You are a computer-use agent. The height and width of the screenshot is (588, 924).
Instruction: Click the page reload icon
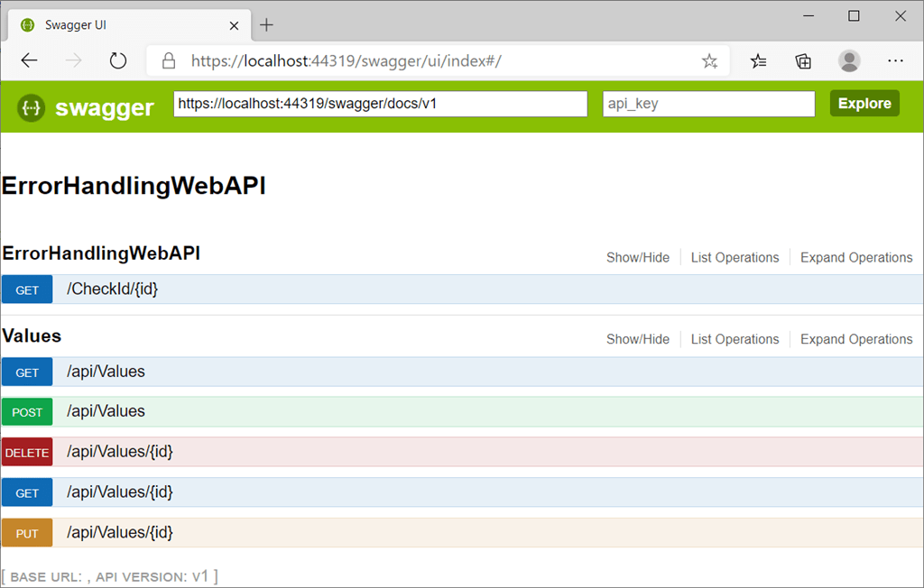118,60
